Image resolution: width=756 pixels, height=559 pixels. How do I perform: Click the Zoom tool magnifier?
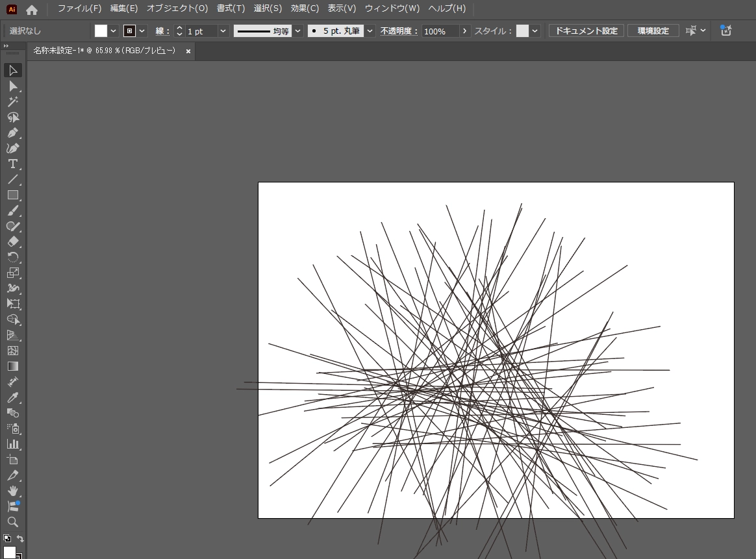tap(12, 522)
